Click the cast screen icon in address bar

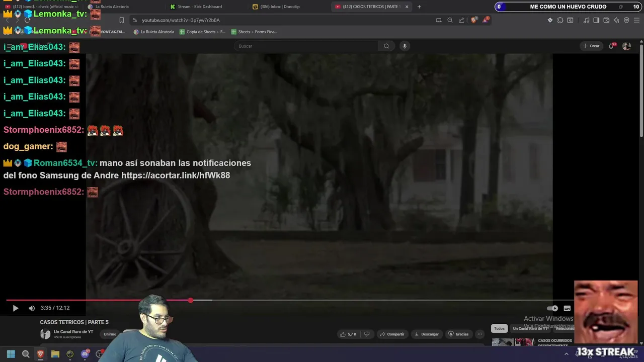click(x=439, y=20)
